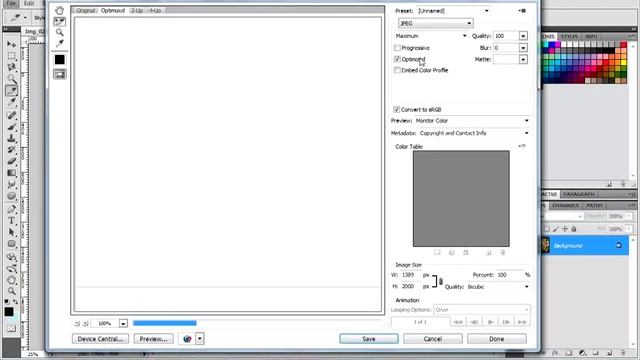Open the Bicubic resample quality dropdown
This screenshot has height=360, width=640.
(498, 287)
